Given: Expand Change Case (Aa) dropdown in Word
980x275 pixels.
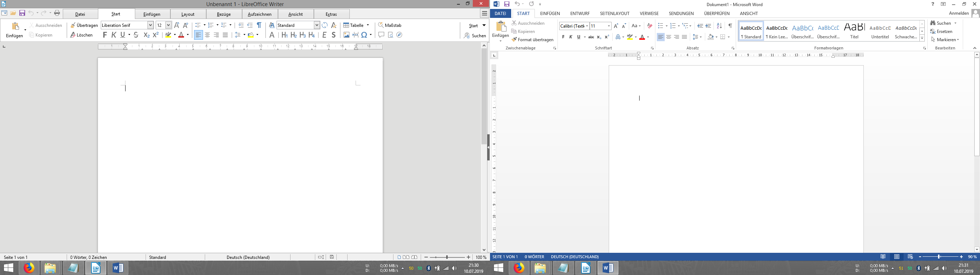Looking at the screenshot, I should coord(640,26).
